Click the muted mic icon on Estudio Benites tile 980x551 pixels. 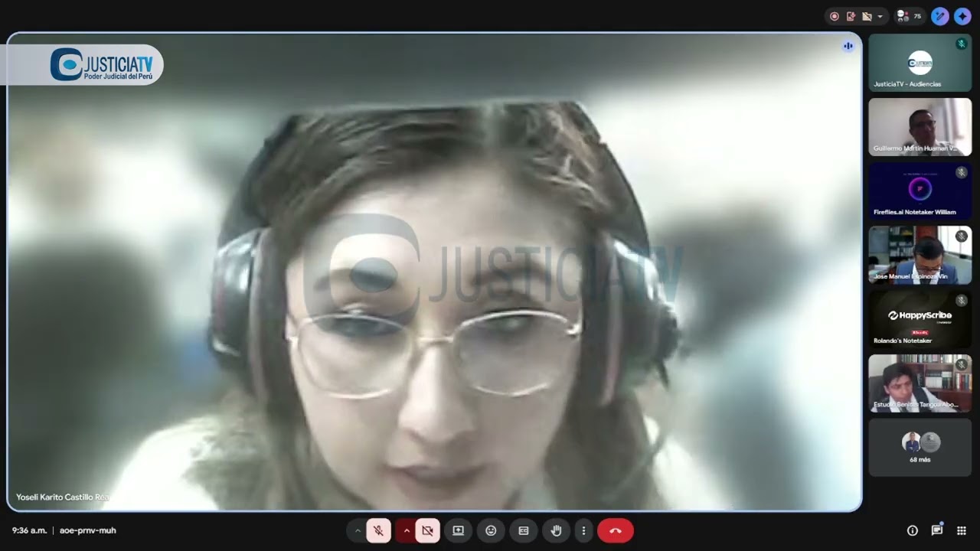point(961,365)
